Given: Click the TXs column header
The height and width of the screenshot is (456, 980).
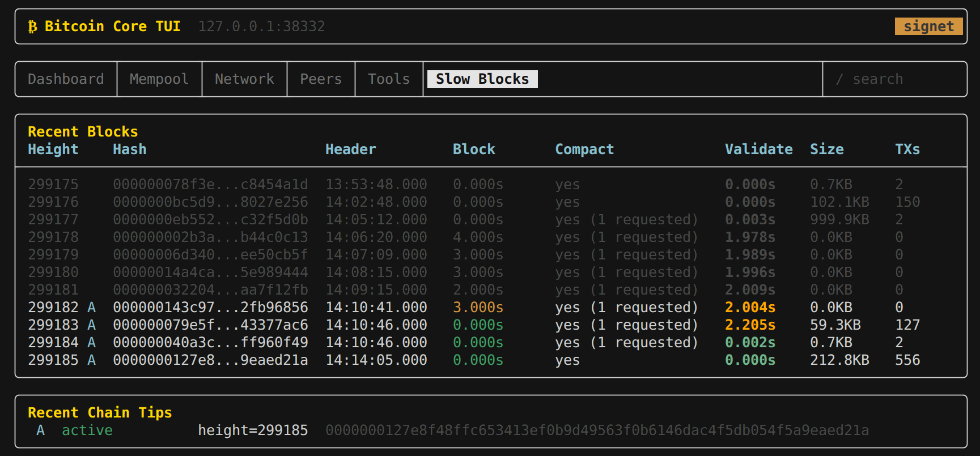Looking at the screenshot, I should pos(907,150).
